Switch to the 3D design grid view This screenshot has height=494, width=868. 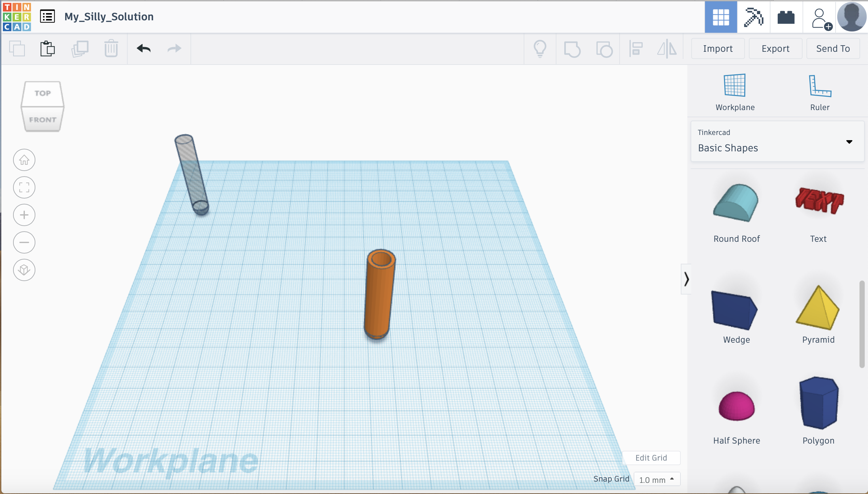pyautogui.click(x=721, y=17)
